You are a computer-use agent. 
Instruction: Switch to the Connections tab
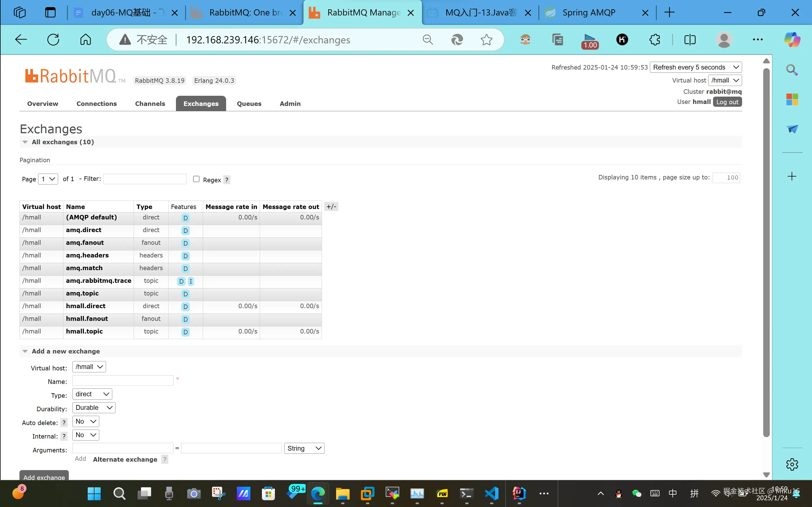pos(97,104)
